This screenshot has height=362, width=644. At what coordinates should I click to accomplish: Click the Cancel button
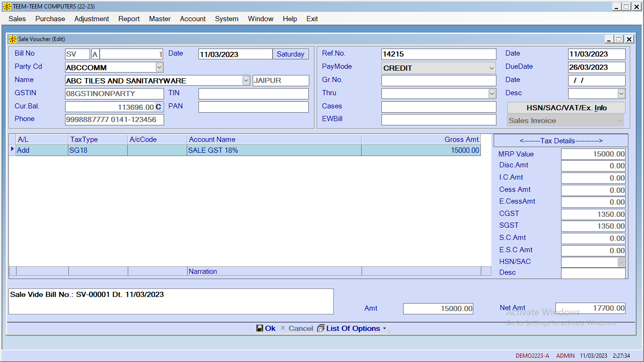(297, 328)
